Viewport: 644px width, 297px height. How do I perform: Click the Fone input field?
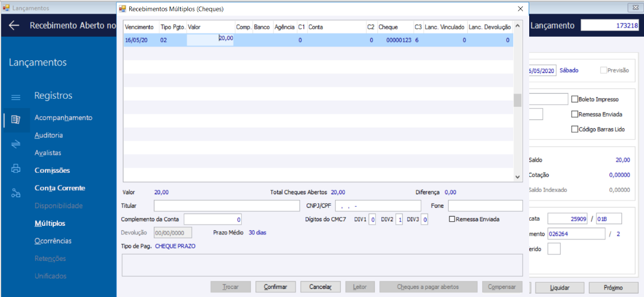[x=486, y=206]
